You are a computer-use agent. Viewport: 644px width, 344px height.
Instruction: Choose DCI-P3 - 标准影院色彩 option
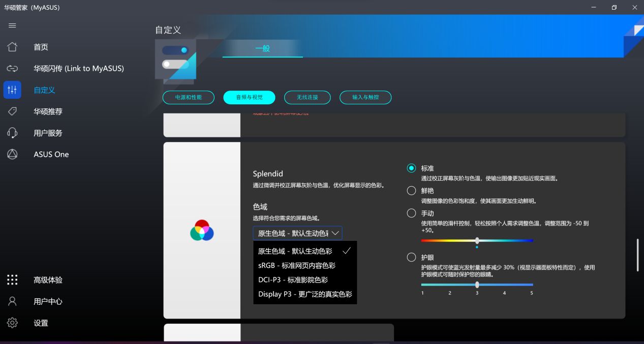point(305,279)
